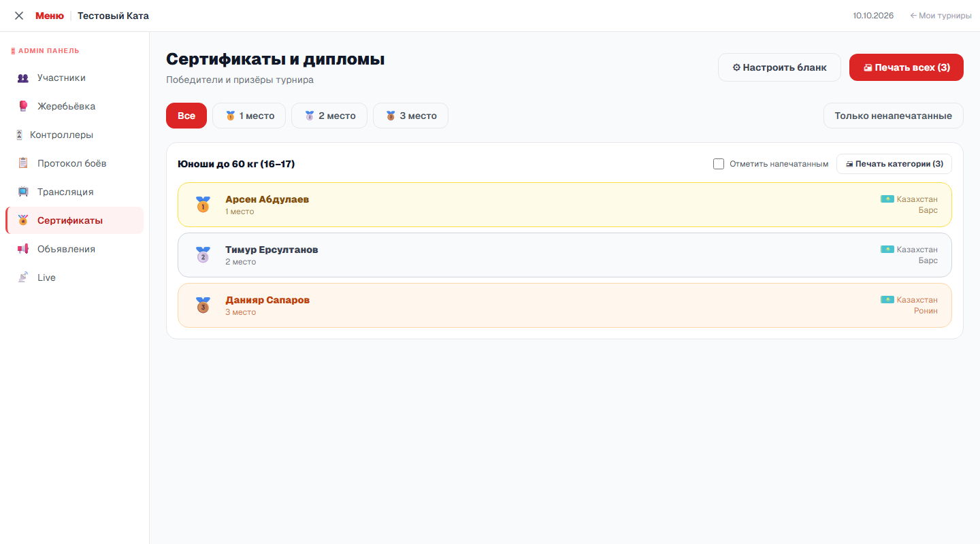Select the Все filter tab
This screenshot has width=980, height=544.
[x=186, y=116]
